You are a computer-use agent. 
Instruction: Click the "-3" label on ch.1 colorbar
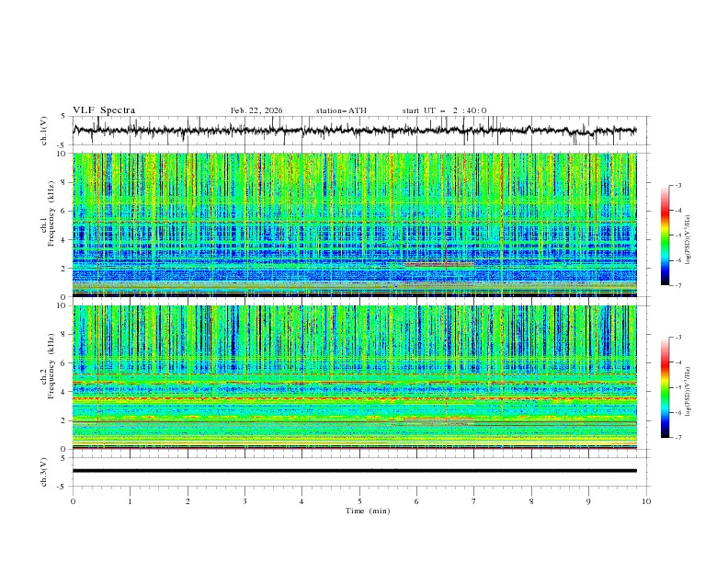(x=677, y=185)
